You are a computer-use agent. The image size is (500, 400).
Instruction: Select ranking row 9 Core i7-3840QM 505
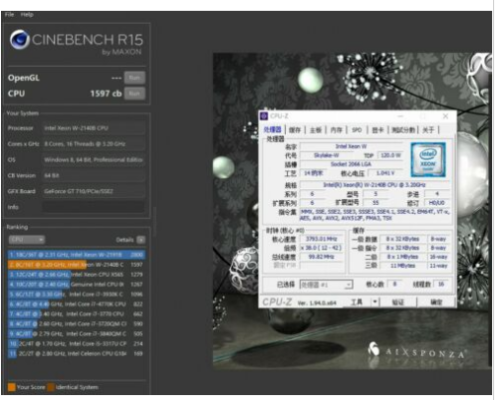coord(76,334)
